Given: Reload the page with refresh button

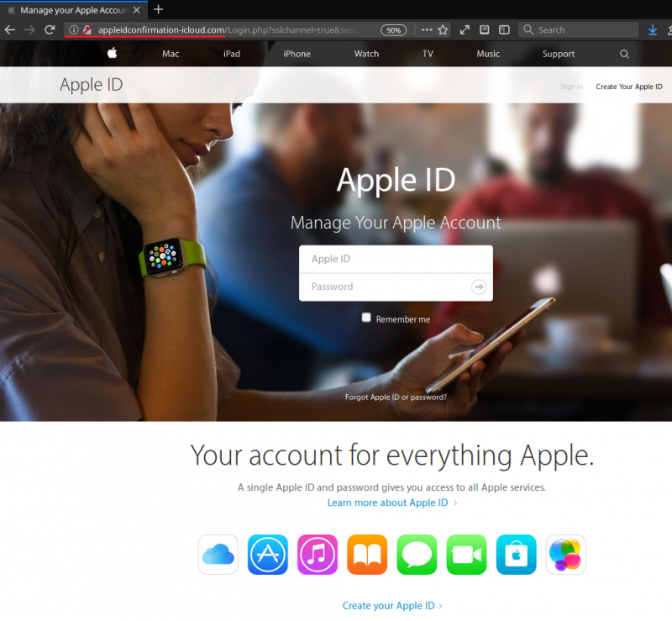Looking at the screenshot, I should click(x=50, y=29).
